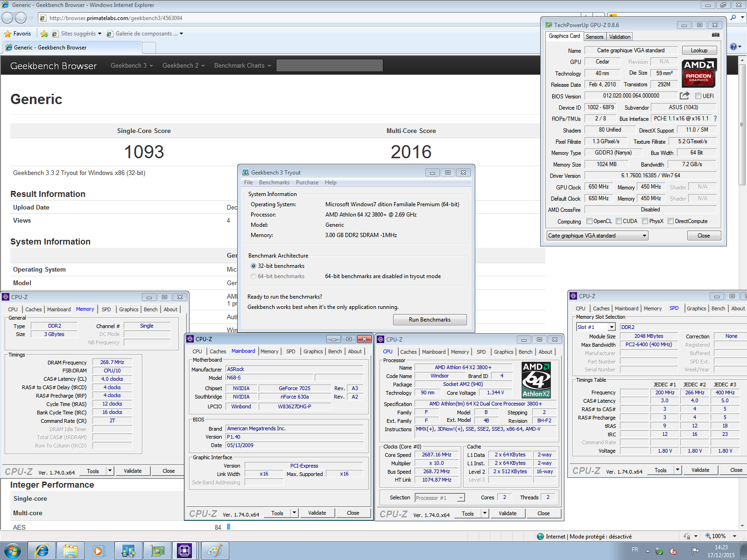747x560 pixels.
Task: Click the IE search magnifier icon
Action: coord(733,18)
